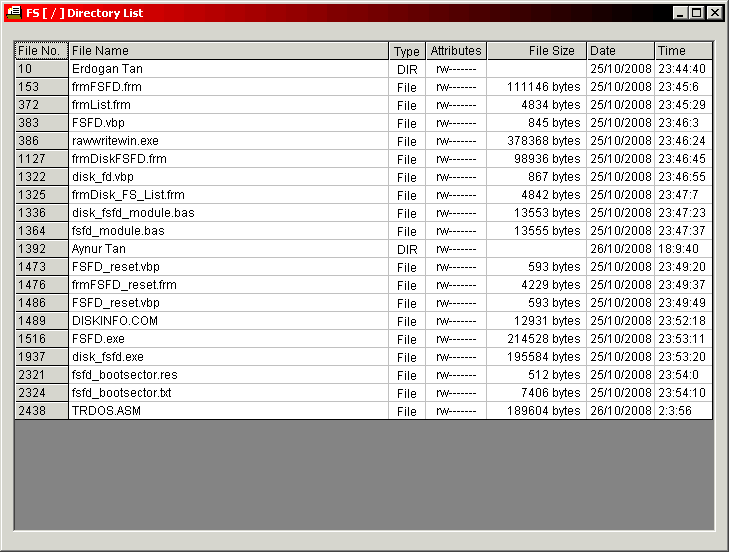Click the FS app icon in title bar
Image resolution: width=729 pixels, height=552 pixels.
click(x=14, y=13)
